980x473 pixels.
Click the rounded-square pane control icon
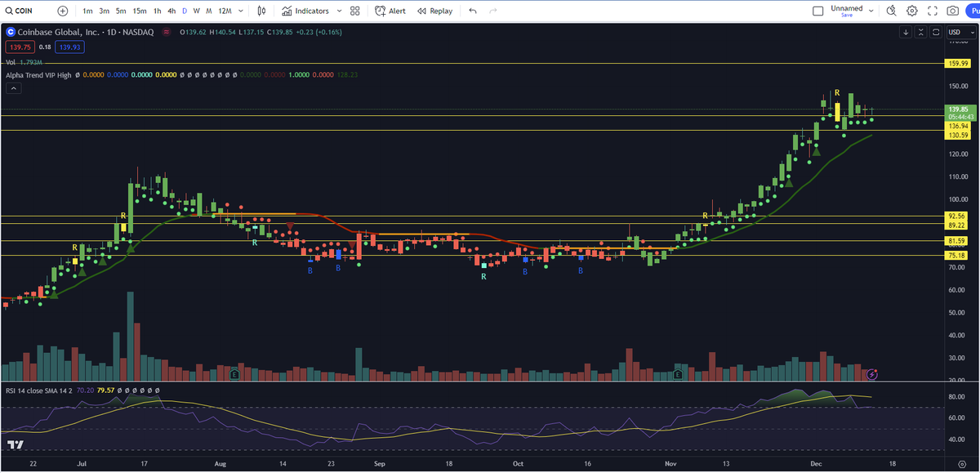935,32
